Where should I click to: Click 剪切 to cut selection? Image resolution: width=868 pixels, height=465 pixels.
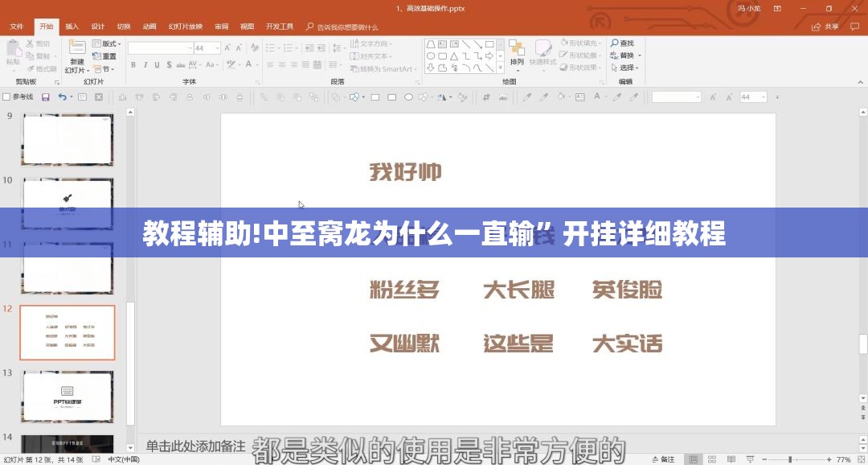pos(39,43)
